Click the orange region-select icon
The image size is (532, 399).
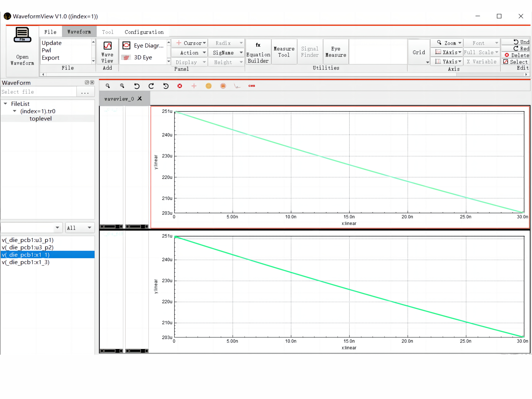(x=209, y=86)
